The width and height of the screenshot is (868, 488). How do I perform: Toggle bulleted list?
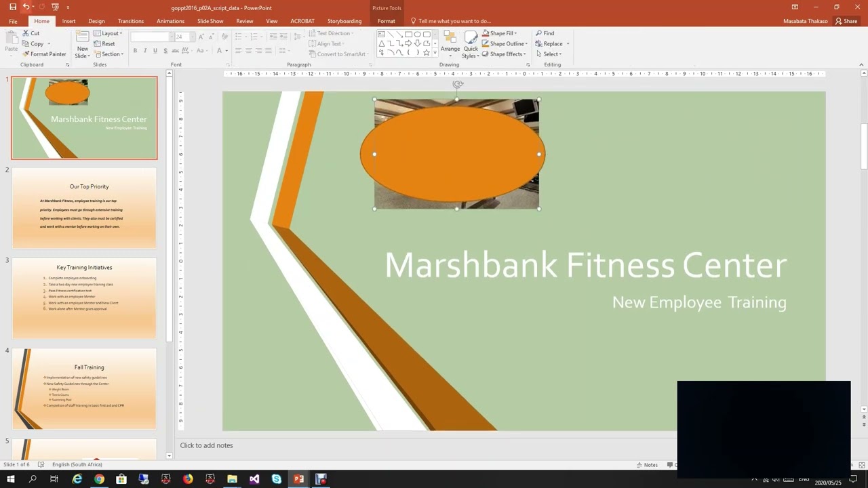tap(238, 37)
